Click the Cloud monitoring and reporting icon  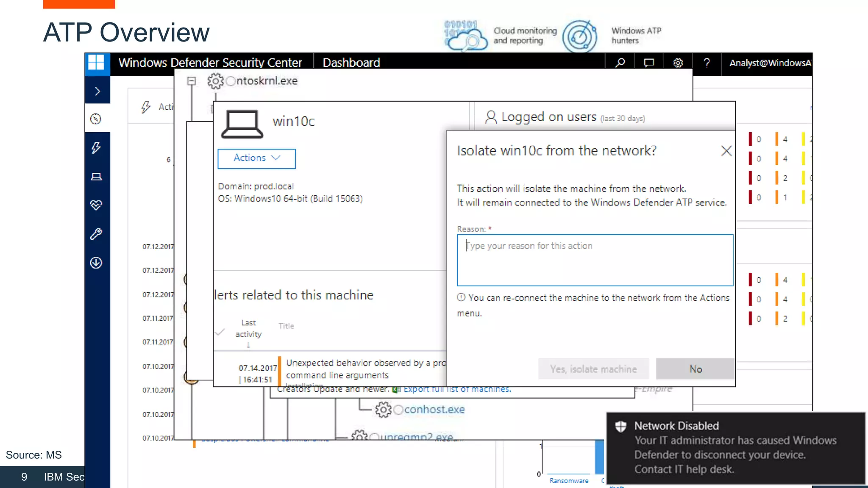coord(466,36)
